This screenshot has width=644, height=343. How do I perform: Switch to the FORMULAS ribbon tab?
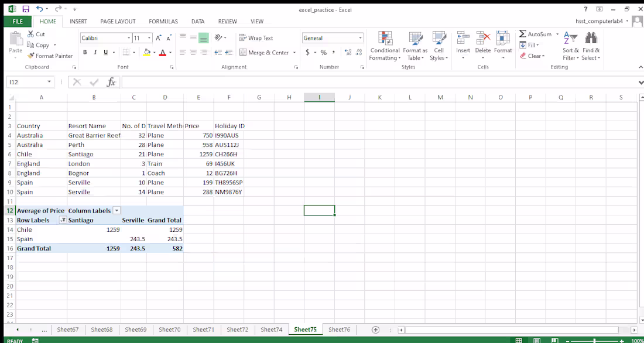pos(163,21)
